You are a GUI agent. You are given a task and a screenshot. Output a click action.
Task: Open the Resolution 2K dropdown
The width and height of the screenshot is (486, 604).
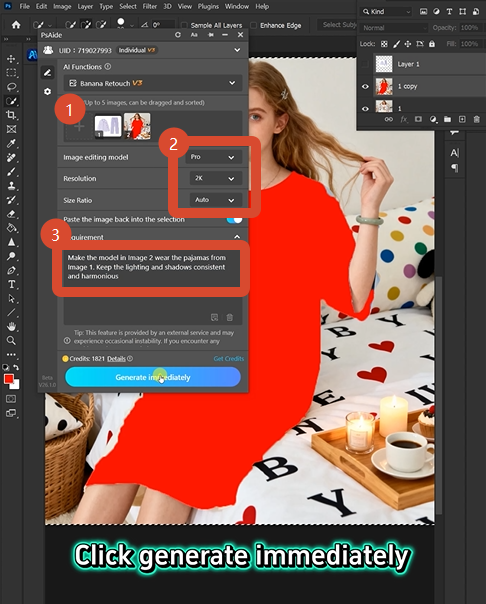point(216,178)
